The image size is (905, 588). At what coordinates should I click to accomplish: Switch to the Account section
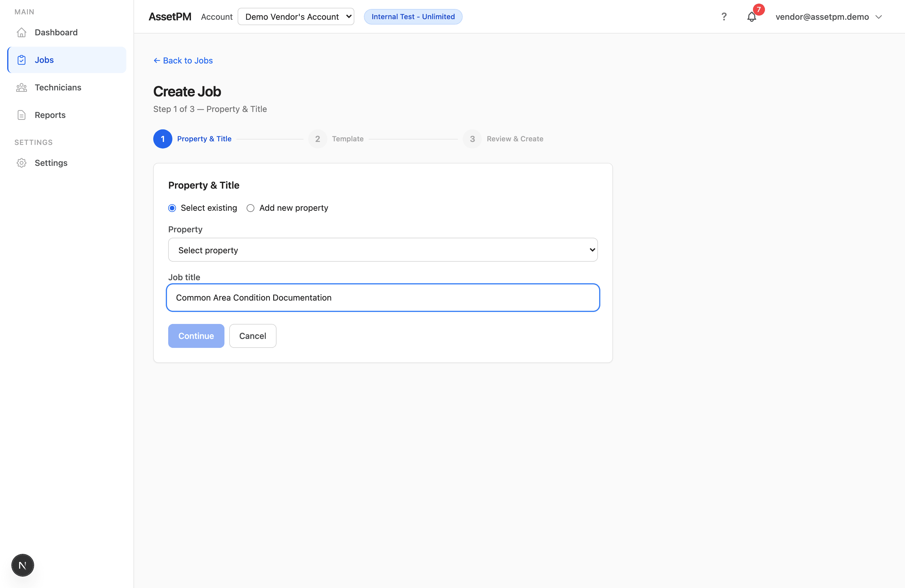click(x=216, y=17)
